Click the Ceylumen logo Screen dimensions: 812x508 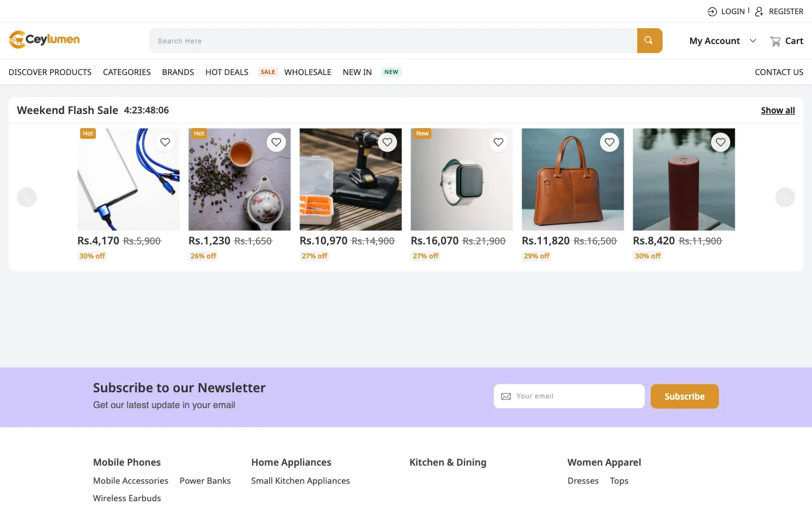pos(44,40)
